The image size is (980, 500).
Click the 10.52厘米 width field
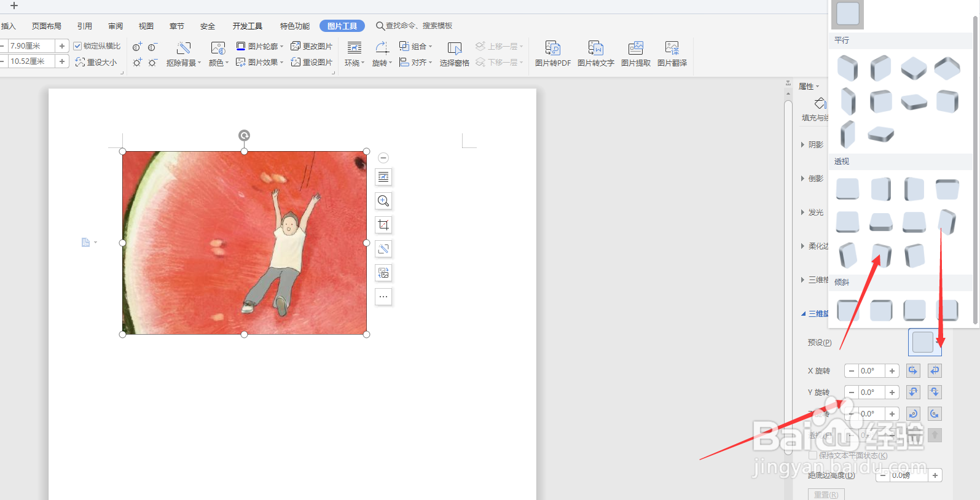(x=31, y=61)
